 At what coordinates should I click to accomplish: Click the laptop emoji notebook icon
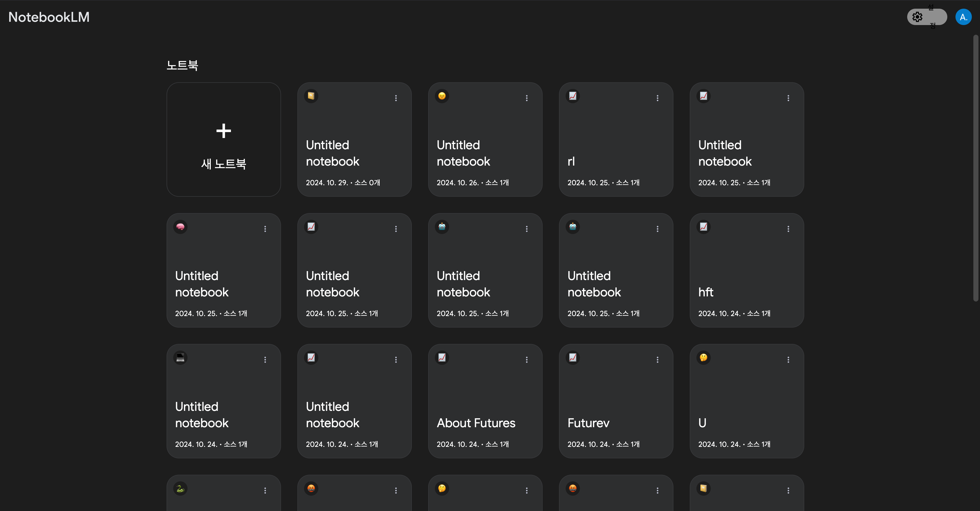[x=180, y=358]
